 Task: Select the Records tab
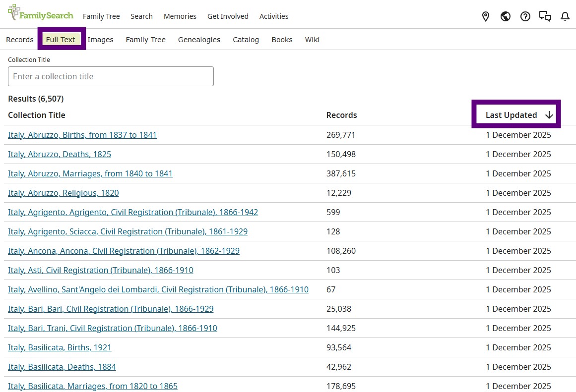coord(20,40)
